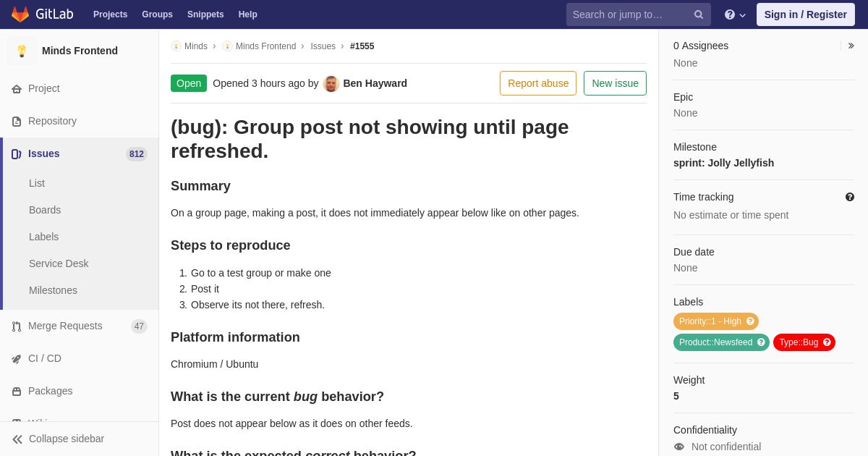Click the Project home icon in sidebar
The width and height of the screenshot is (868, 456).
[17, 89]
